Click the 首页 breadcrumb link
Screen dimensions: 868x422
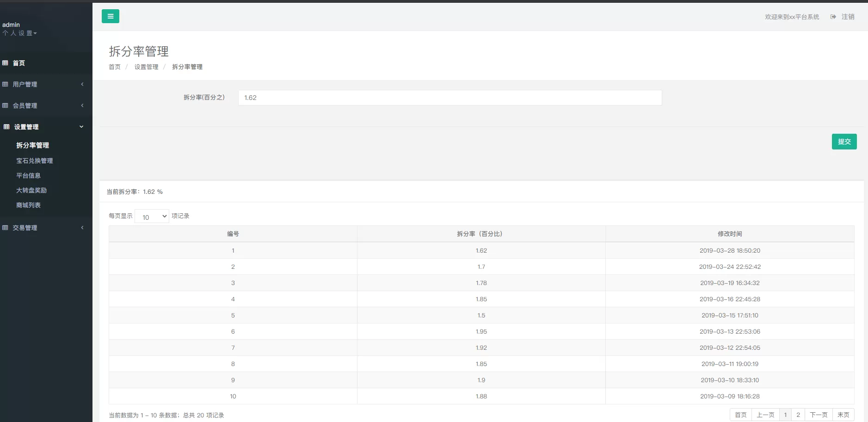point(115,67)
